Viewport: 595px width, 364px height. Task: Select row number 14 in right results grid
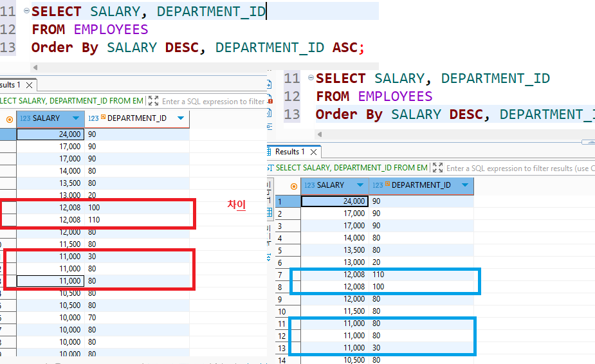(288, 360)
